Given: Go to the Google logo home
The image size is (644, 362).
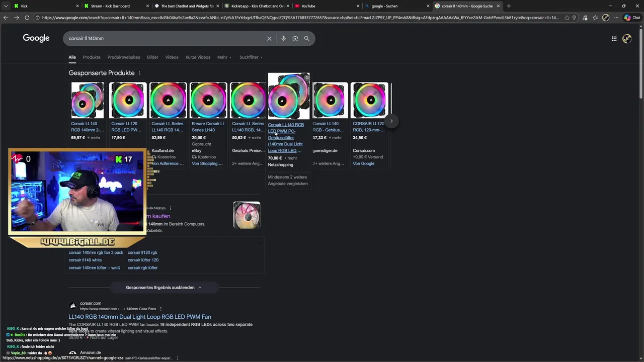Looking at the screenshot, I should click(x=36, y=38).
